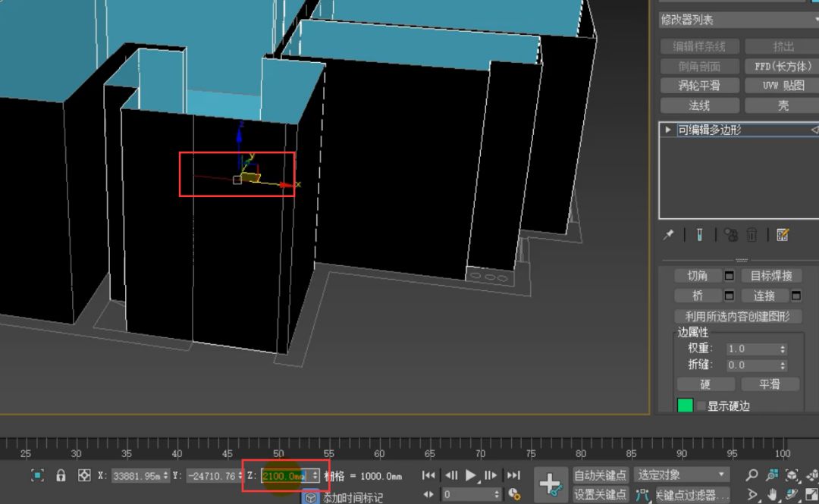Viewport: 819px width, 504px height.
Task: Click the 倒角剖面 modifier button
Action: click(699, 67)
